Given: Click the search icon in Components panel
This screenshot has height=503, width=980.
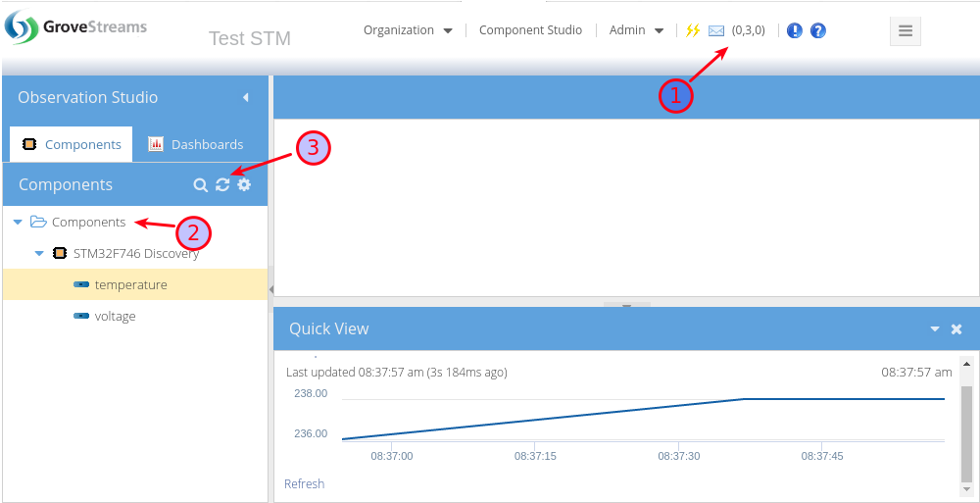Looking at the screenshot, I should (x=200, y=185).
